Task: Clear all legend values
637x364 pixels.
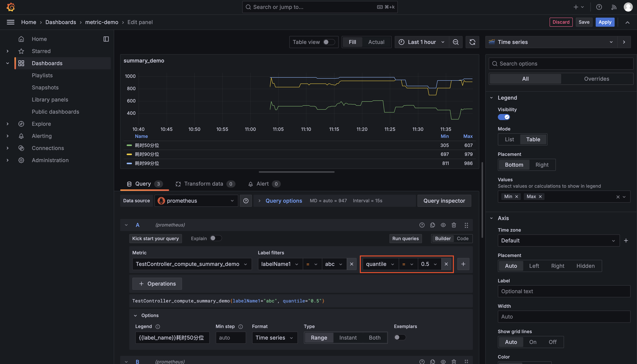Action: point(618,197)
